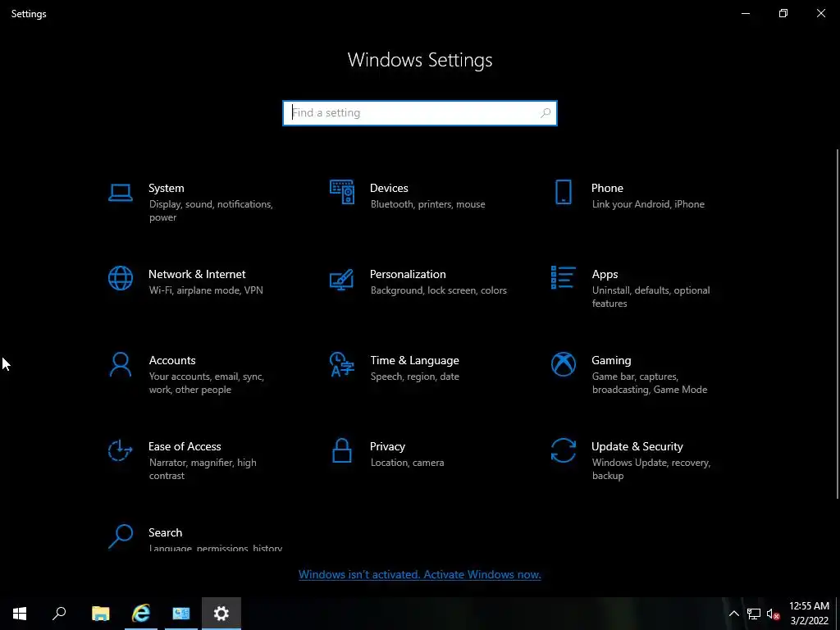Open the Network & Internet label

point(197,274)
